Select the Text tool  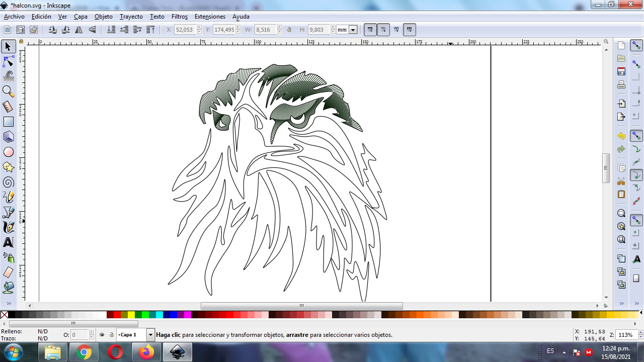click(x=8, y=242)
